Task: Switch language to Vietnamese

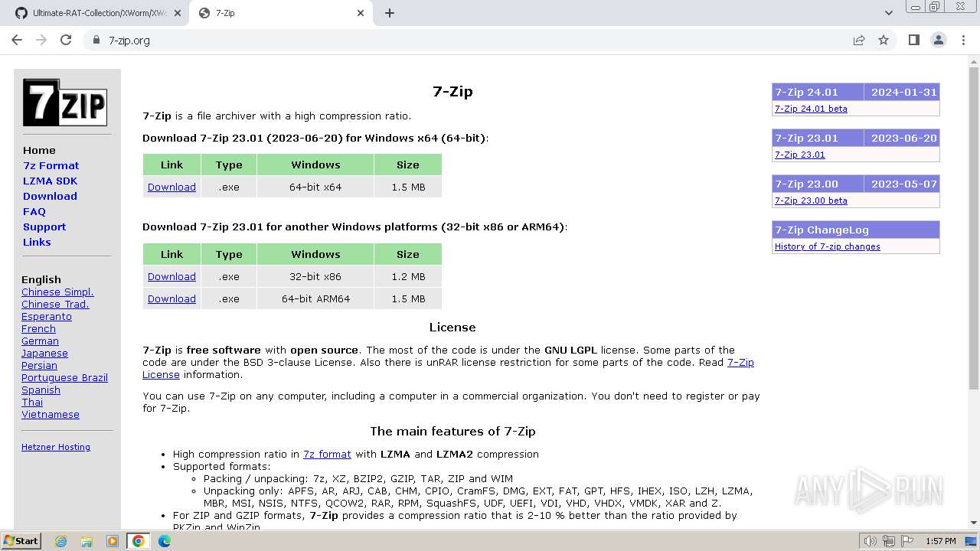Action: (x=51, y=414)
